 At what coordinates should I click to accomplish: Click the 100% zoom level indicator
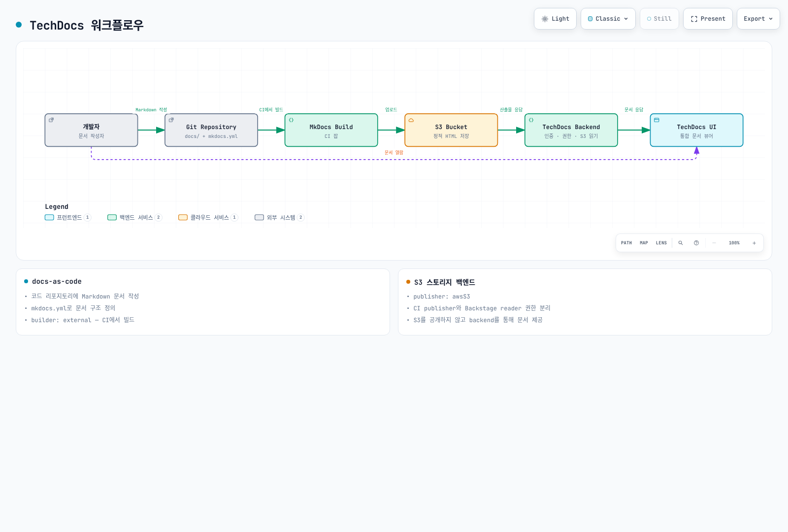[x=734, y=243]
